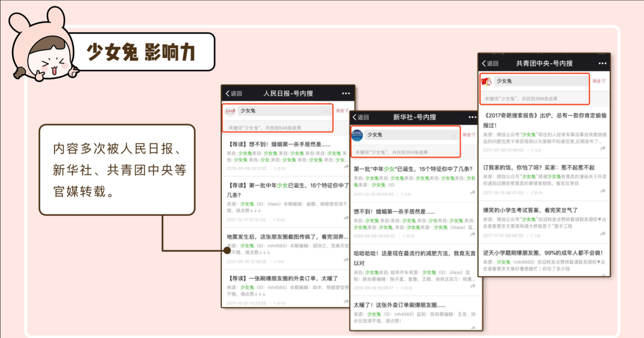Share 第一批"中年少女"已诞生 result in 新华社
This screenshot has height=338, width=644.
pos(473,193)
